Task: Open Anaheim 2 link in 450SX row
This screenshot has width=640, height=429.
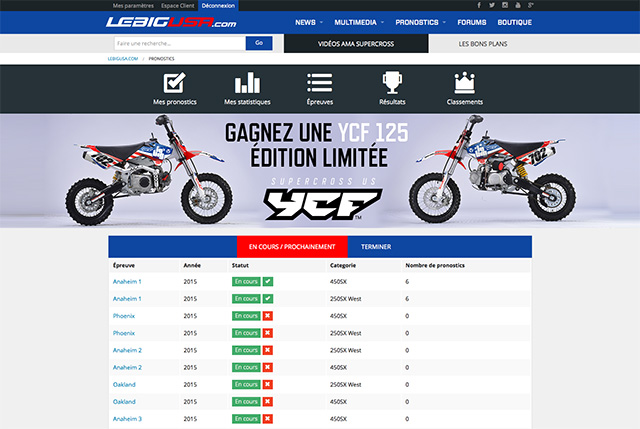Action: (x=127, y=367)
